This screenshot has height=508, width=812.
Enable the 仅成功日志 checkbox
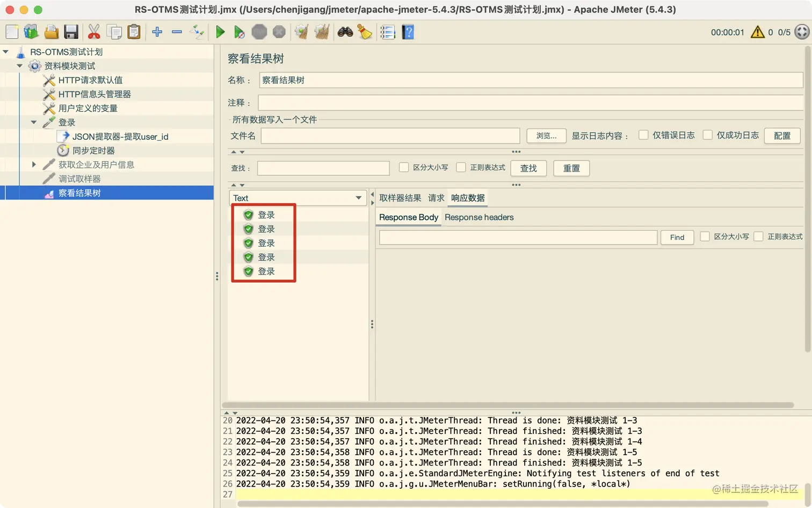(708, 135)
